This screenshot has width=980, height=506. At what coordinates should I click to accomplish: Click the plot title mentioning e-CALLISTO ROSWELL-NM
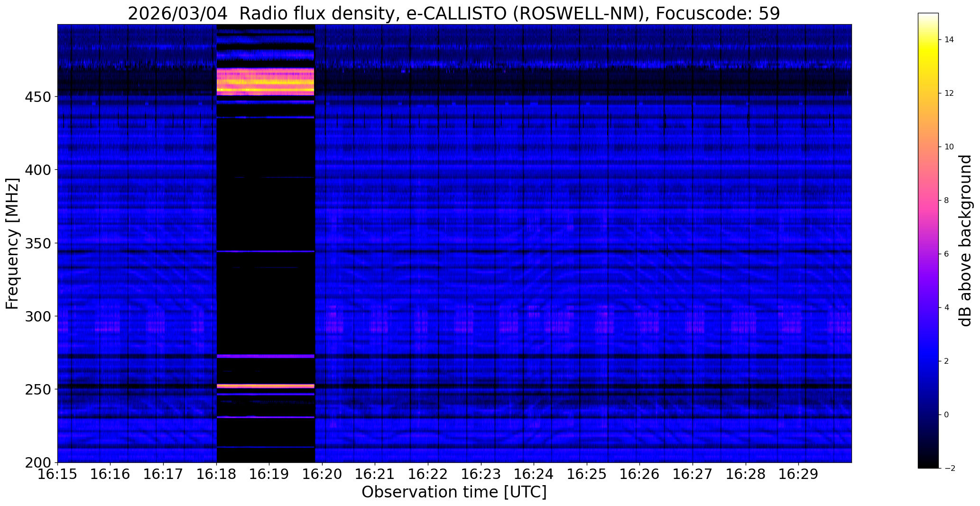pyautogui.click(x=454, y=14)
